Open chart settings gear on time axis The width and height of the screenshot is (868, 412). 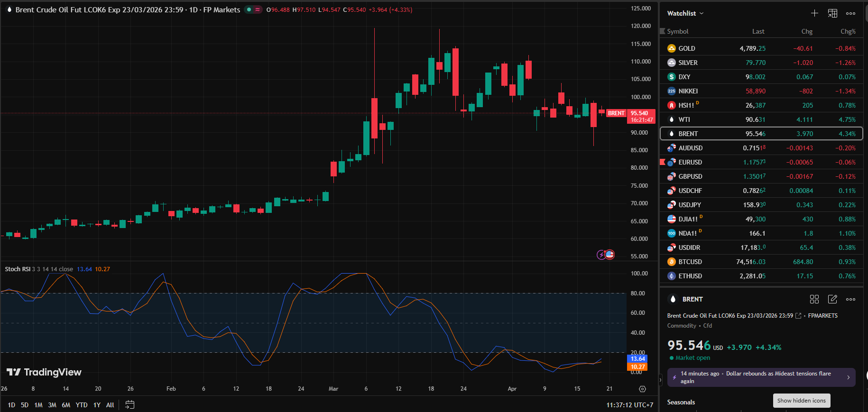click(642, 389)
